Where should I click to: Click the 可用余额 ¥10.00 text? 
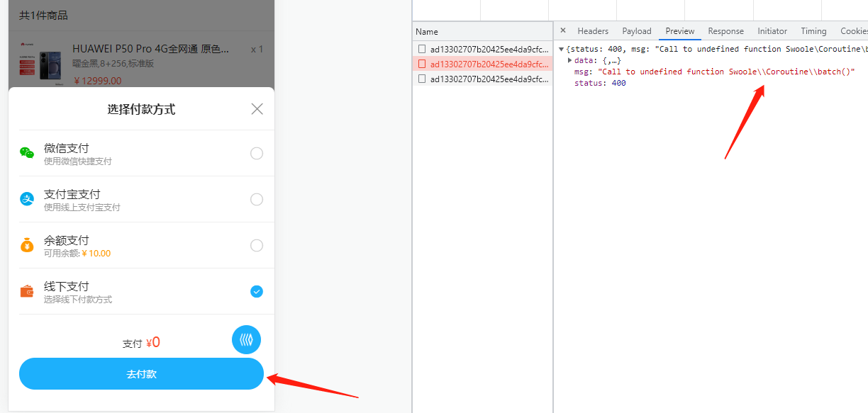coord(77,254)
